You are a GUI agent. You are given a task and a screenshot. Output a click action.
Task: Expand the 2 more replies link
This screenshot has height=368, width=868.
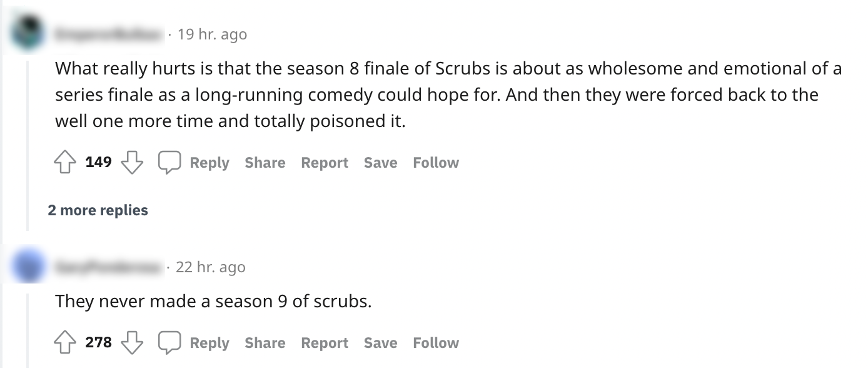pos(98,210)
